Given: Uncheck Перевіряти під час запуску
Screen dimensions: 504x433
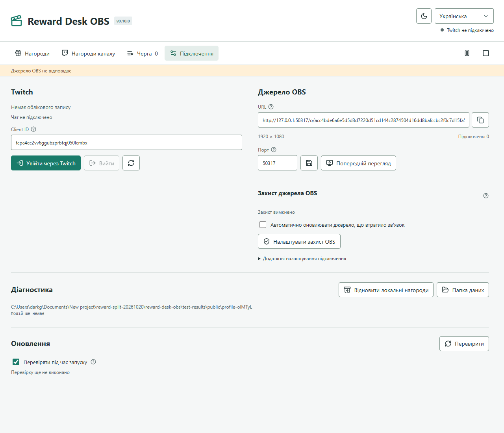Looking at the screenshot, I should coord(16,362).
